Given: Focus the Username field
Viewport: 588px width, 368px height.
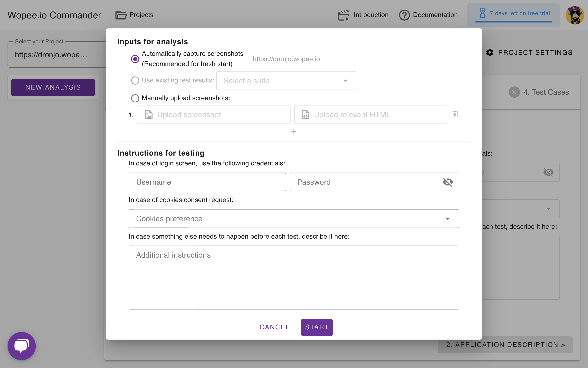Looking at the screenshot, I should [x=207, y=182].
